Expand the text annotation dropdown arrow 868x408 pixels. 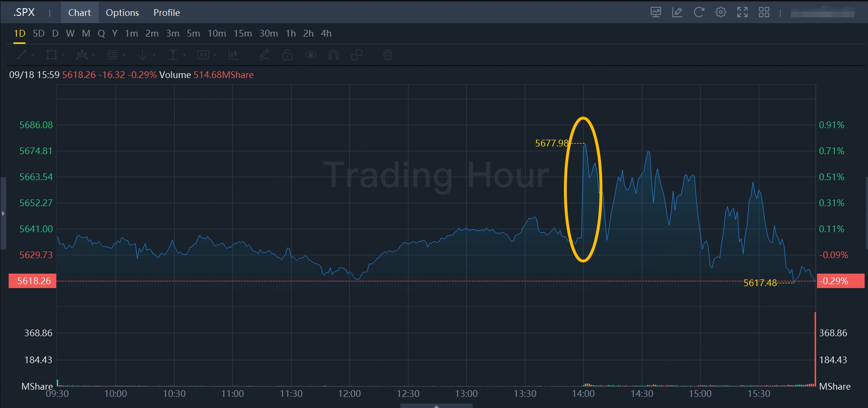(215, 55)
